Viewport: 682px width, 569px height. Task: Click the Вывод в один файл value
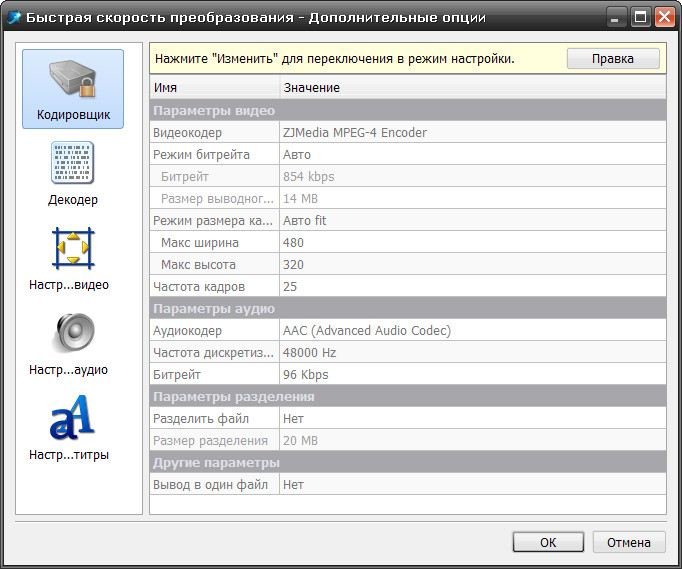coord(473,484)
